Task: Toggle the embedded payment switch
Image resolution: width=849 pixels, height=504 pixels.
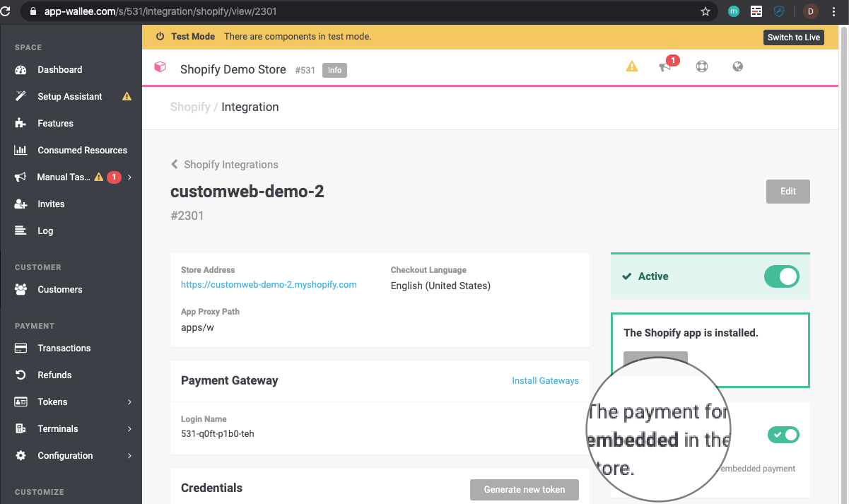Action: tap(783, 435)
